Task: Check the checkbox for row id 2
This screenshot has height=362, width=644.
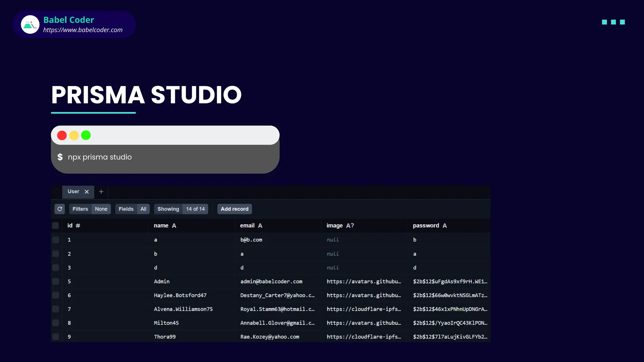Action: click(x=56, y=254)
